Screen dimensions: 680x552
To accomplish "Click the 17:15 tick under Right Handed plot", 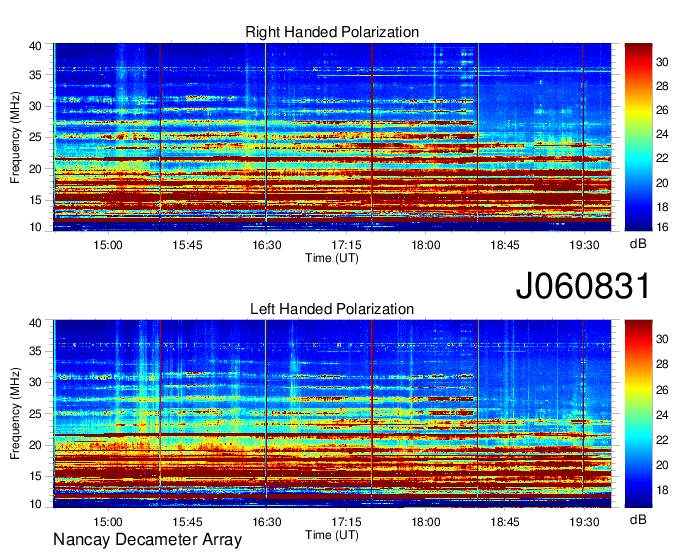I will (346, 245).
